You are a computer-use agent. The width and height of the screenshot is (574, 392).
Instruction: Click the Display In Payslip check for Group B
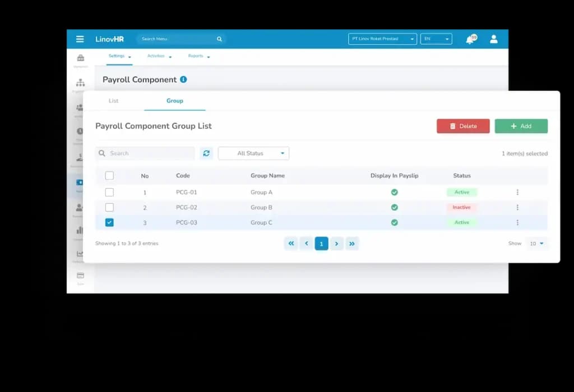(x=394, y=207)
